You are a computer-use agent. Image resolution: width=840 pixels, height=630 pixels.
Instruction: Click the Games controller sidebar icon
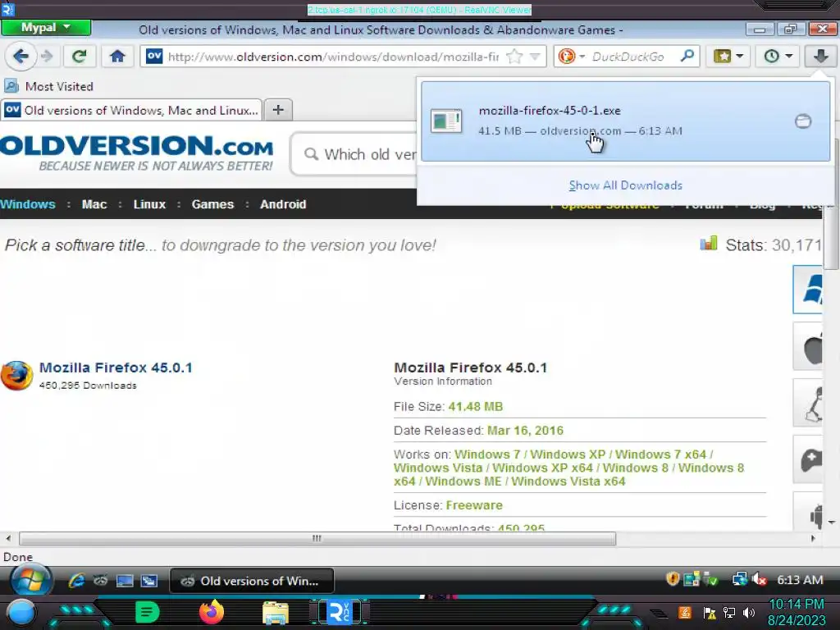(808, 459)
